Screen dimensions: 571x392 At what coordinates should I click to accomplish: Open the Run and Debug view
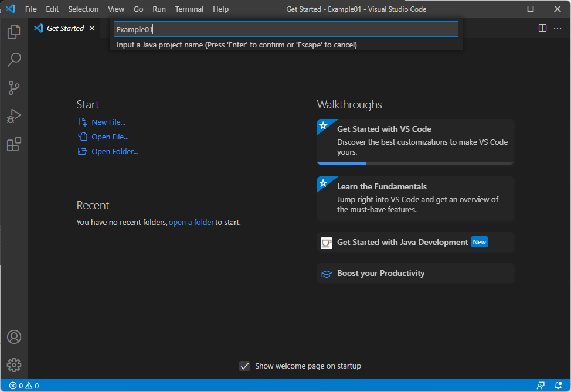14,116
